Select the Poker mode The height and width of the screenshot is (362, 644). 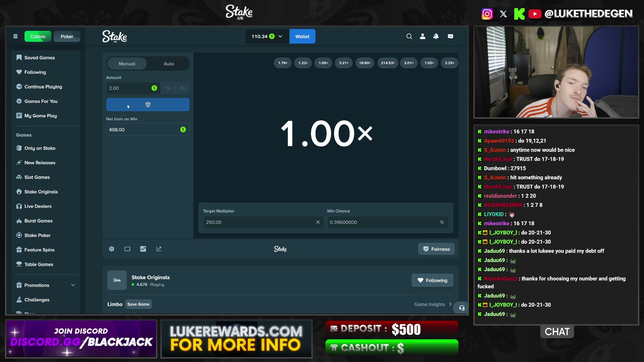coord(67,37)
